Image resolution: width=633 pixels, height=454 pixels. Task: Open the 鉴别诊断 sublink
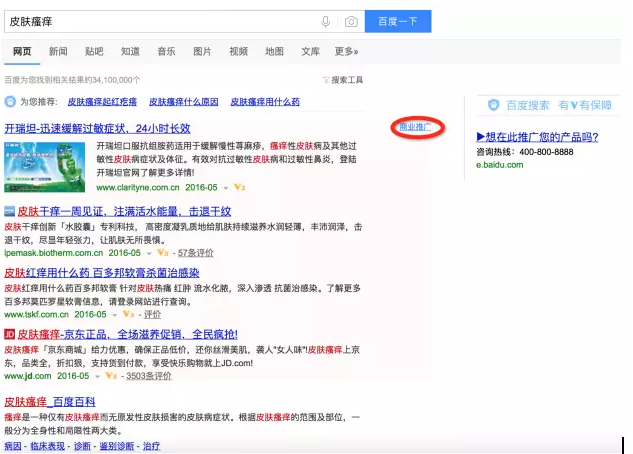point(117,446)
